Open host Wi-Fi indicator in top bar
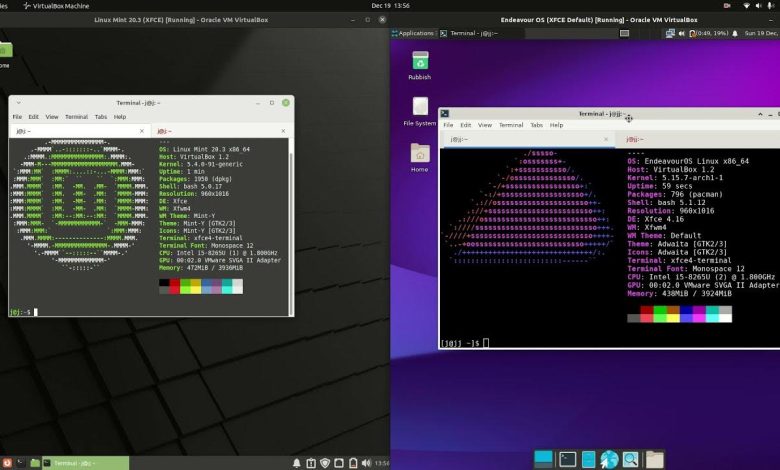Viewport: 780px width, 470px height. [746, 5]
